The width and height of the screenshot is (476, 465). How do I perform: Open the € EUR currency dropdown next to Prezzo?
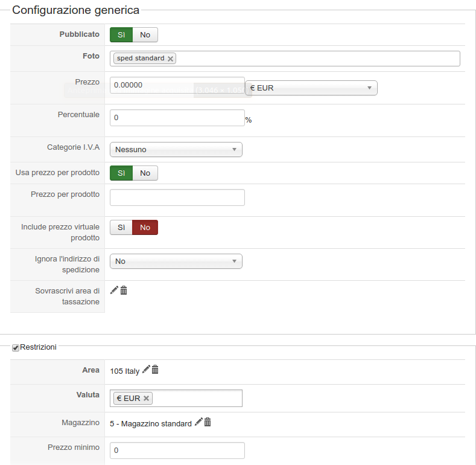pos(311,88)
